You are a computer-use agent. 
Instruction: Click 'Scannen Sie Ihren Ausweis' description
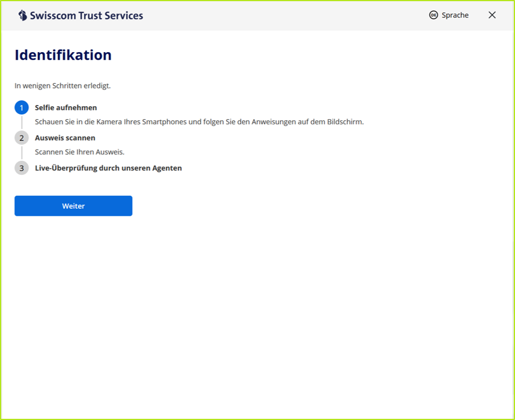click(79, 152)
